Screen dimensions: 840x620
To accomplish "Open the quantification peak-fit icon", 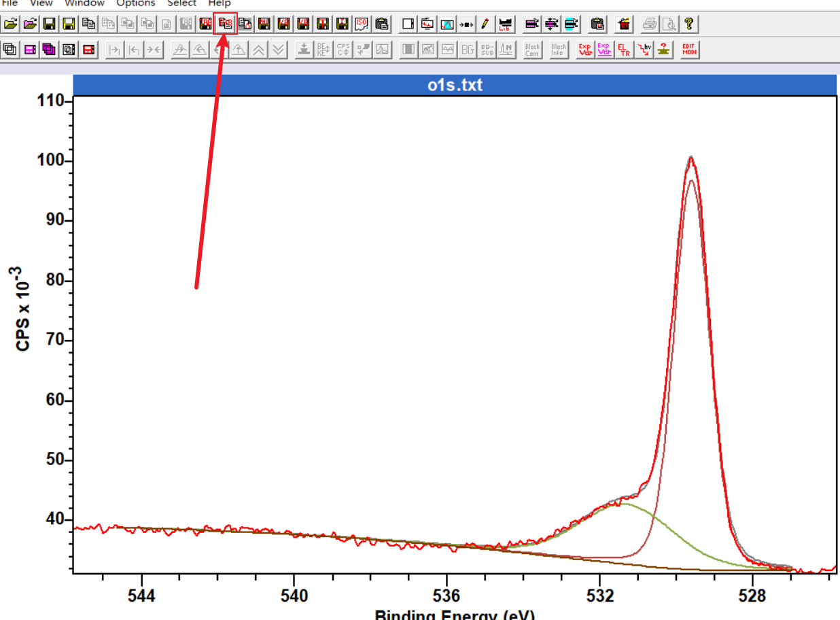I will [x=447, y=24].
